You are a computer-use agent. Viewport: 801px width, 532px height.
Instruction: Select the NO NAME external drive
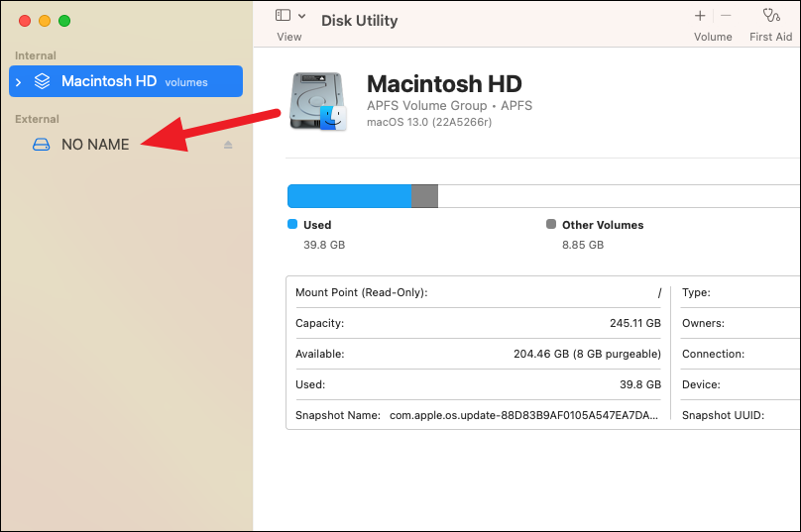click(126, 145)
